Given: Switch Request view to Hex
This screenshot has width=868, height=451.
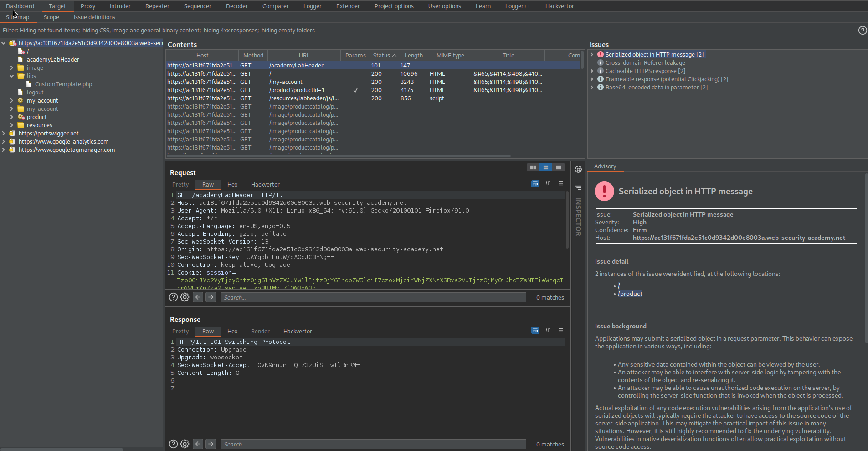Looking at the screenshot, I should click(232, 184).
